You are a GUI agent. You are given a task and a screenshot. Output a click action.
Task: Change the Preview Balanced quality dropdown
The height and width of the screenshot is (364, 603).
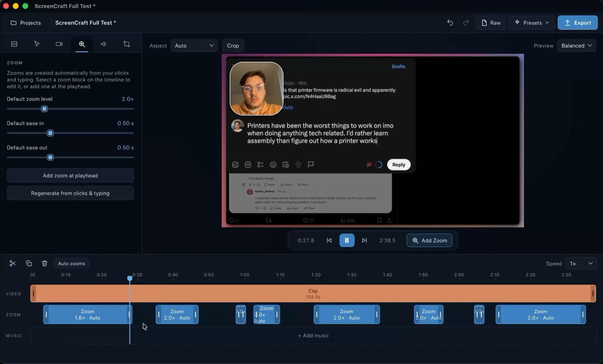pos(576,46)
